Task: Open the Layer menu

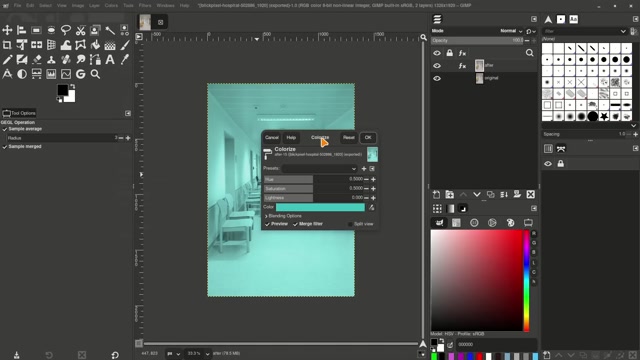Action: click(94, 6)
